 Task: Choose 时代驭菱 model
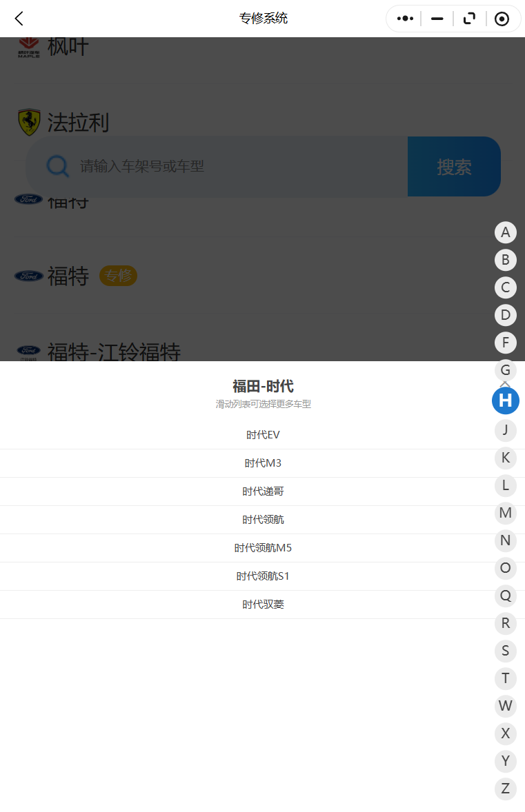(x=262, y=605)
